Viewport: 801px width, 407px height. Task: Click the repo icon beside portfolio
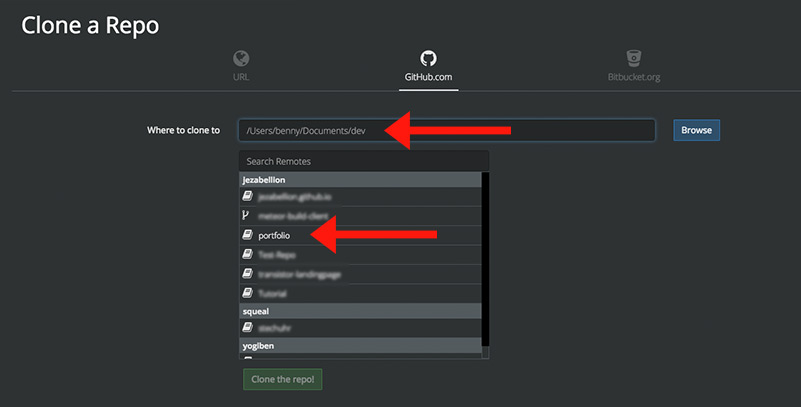click(247, 235)
